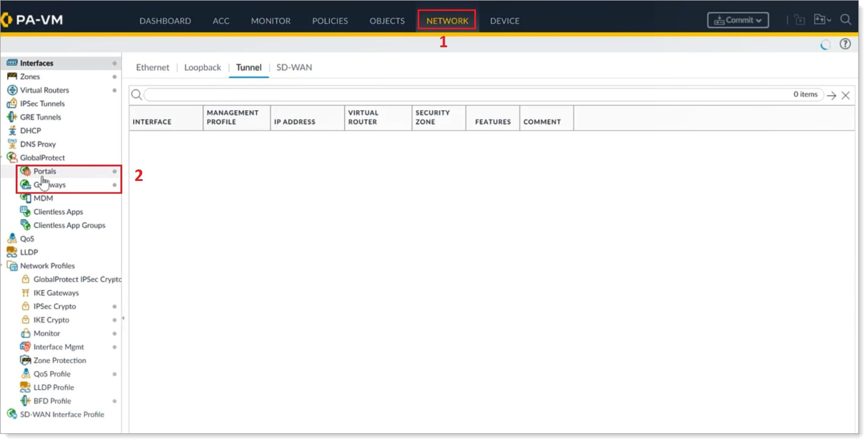Collapse the Network Profiles tree node

2,266
